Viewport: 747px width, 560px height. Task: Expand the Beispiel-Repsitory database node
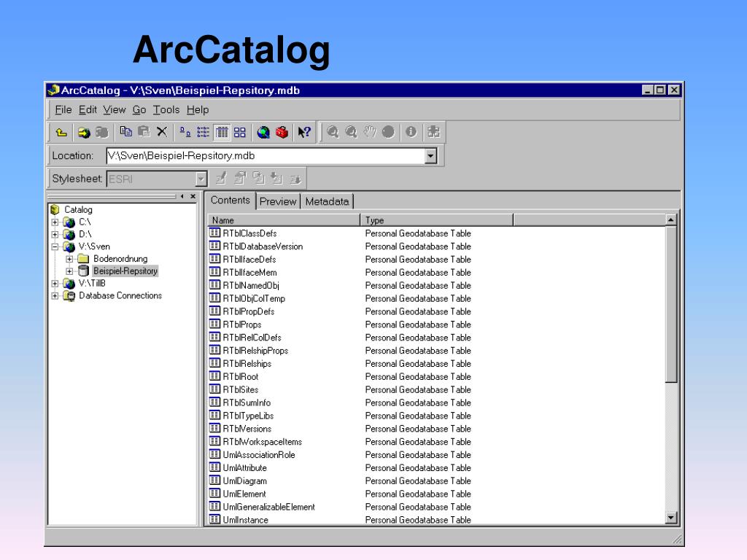point(69,271)
